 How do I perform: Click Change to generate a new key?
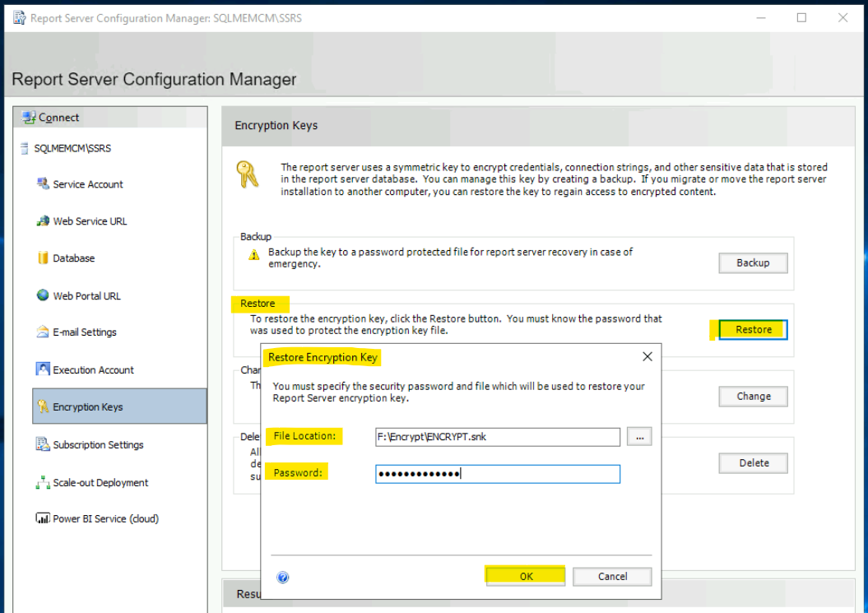(x=752, y=396)
